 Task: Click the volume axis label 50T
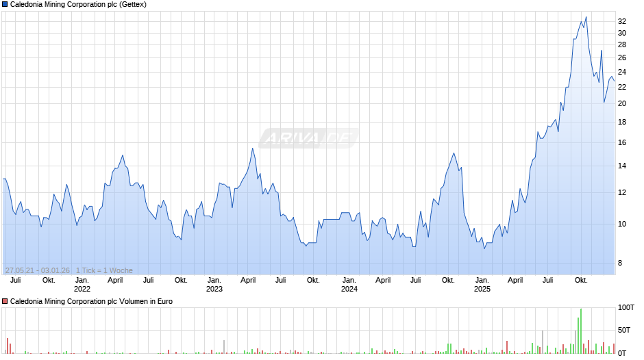click(624, 330)
